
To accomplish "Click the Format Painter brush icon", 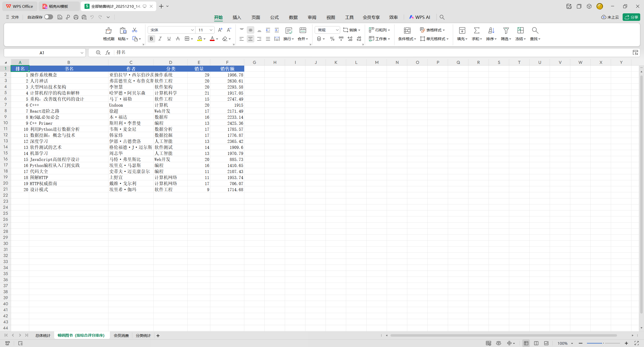I will [x=108, y=30].
